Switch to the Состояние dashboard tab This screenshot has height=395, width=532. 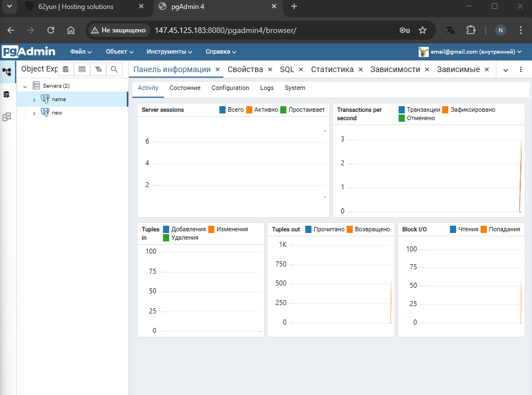coord(185,88)
